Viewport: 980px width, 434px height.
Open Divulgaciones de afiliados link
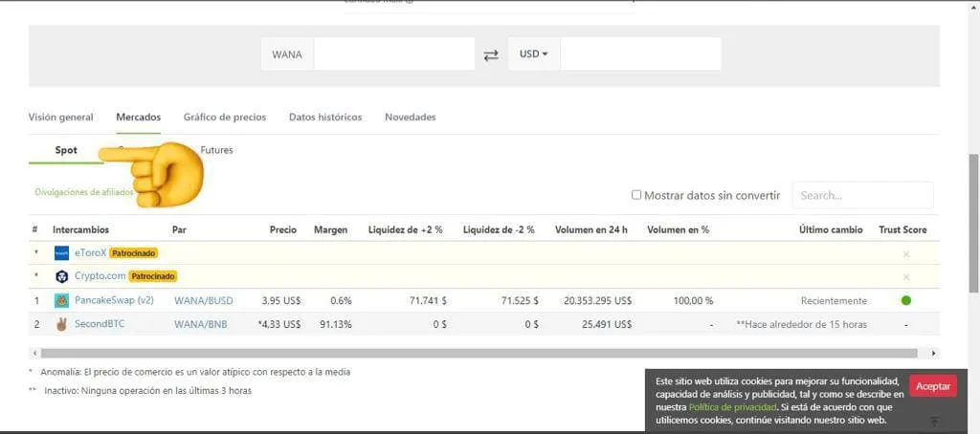click(84, 192)
